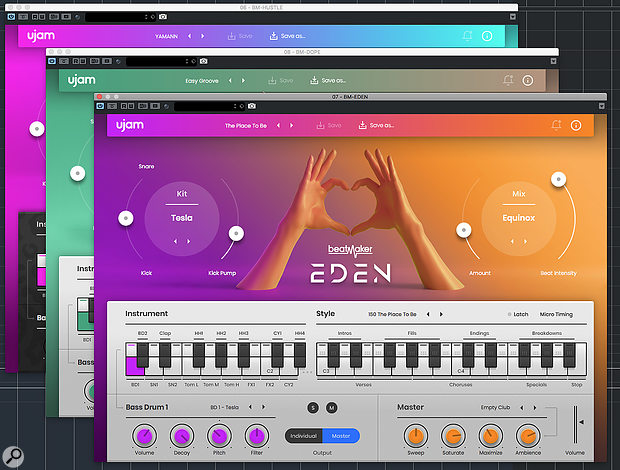This screenshot has width=620, height=470.
Task: Click the ujam logo in EDEN window
Action: tap(130, 125)
